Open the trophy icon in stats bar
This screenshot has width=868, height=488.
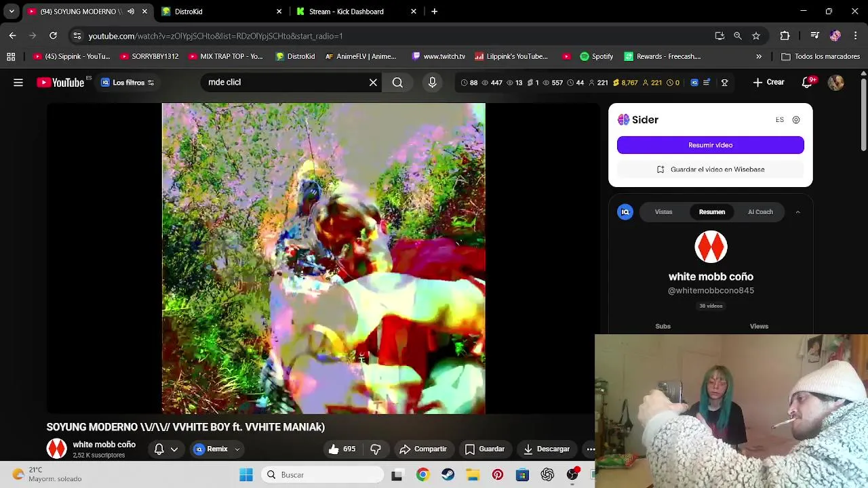pos(724,83)
